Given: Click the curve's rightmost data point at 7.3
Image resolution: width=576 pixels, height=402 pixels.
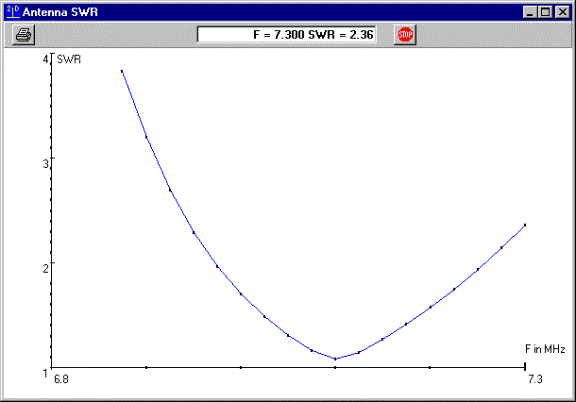Looking at the screenshot, I should point(525,225).
